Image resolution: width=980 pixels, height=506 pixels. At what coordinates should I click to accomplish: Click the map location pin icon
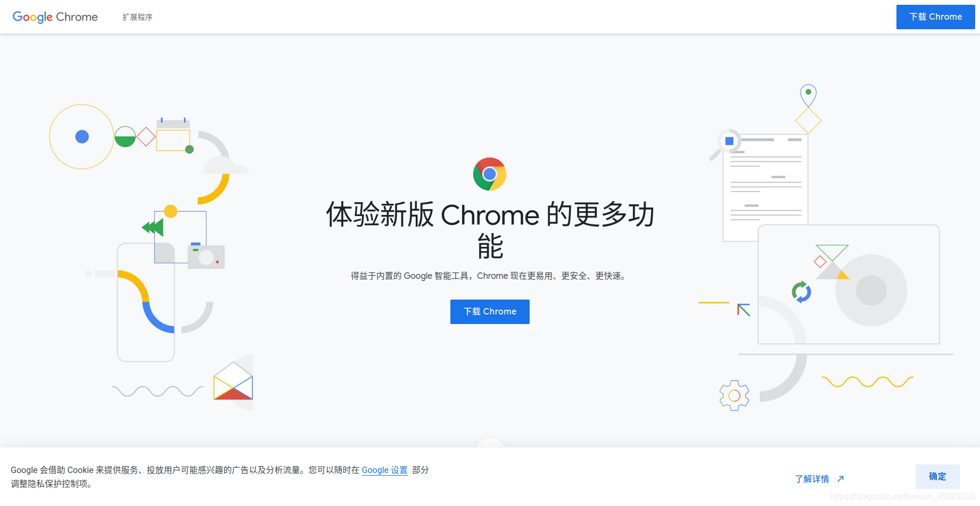point(808,95)
